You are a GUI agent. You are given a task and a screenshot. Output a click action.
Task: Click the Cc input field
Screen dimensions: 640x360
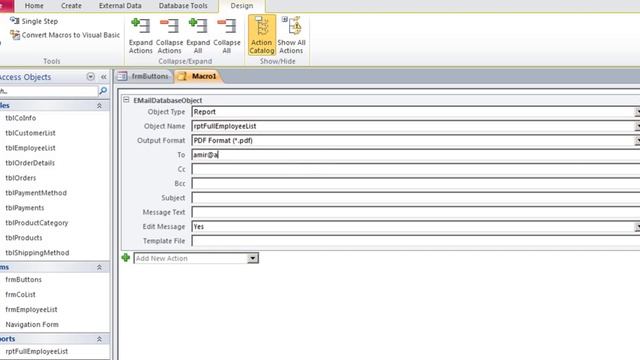[x=416, y=169]
